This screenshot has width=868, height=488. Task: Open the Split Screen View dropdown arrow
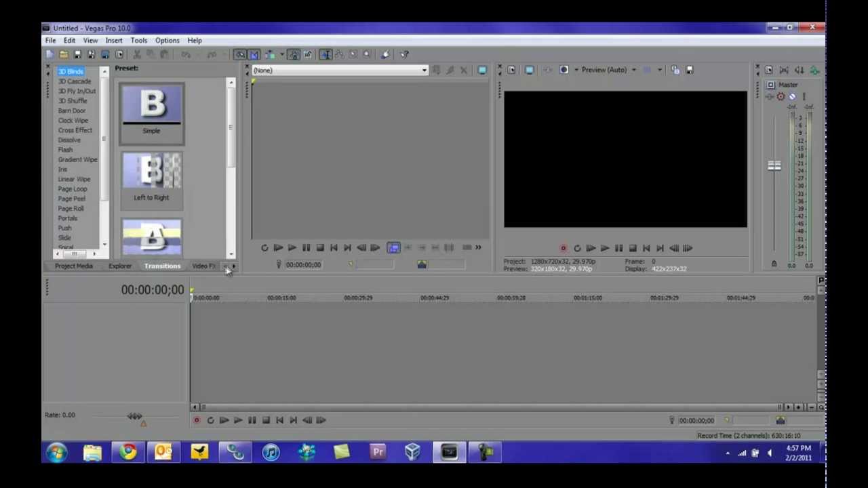coord(576,70)
